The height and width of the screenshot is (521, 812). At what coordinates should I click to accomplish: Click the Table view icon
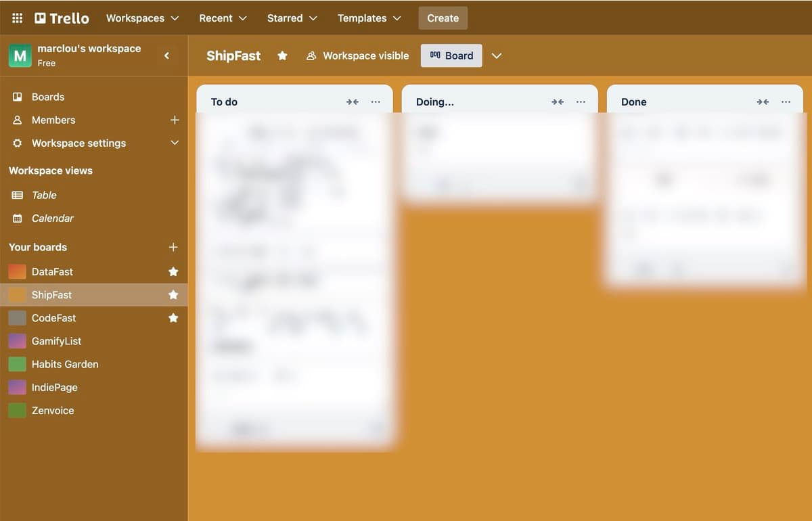click(x=18, y=195)
